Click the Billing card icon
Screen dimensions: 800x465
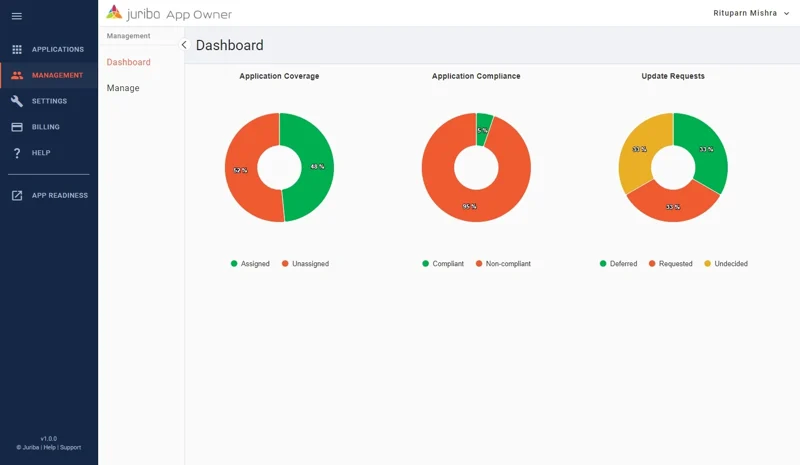(17, 127)
